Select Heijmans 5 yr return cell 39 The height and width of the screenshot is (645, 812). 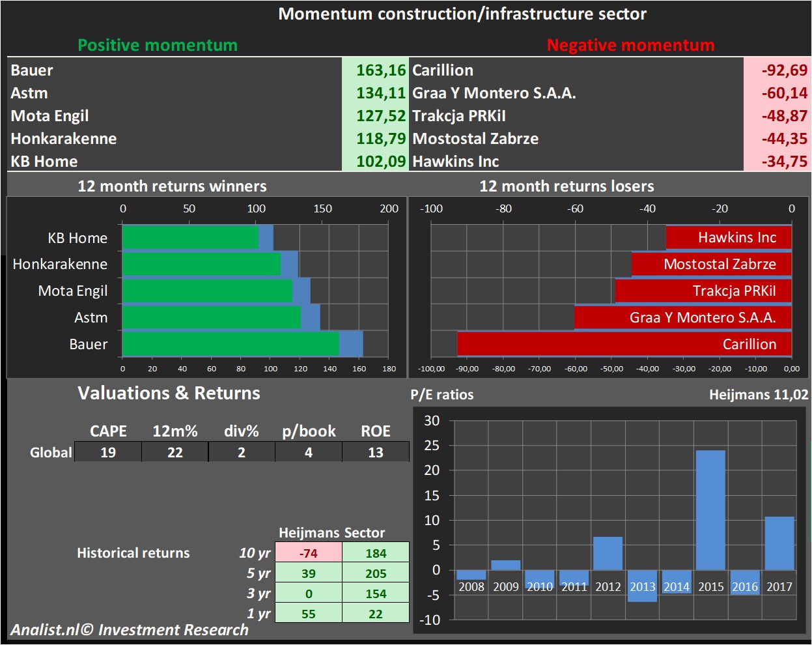coord(309,573)
